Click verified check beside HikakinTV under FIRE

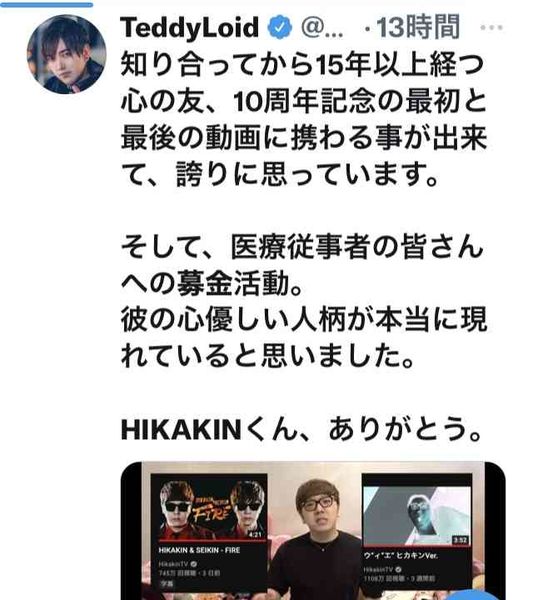[194, 564]
